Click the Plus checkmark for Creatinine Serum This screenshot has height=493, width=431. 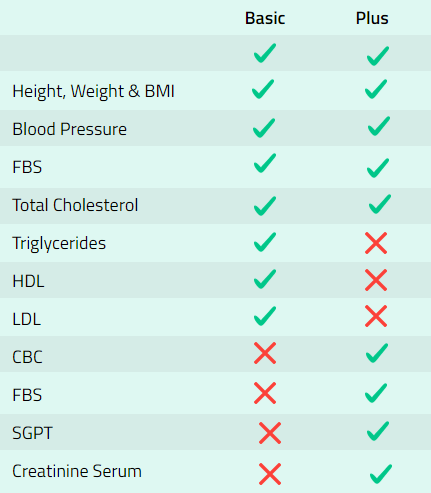(381, 474)
